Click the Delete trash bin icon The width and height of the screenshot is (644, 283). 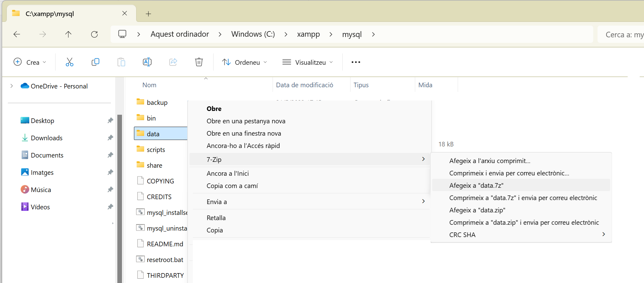[x=199, y=62]
